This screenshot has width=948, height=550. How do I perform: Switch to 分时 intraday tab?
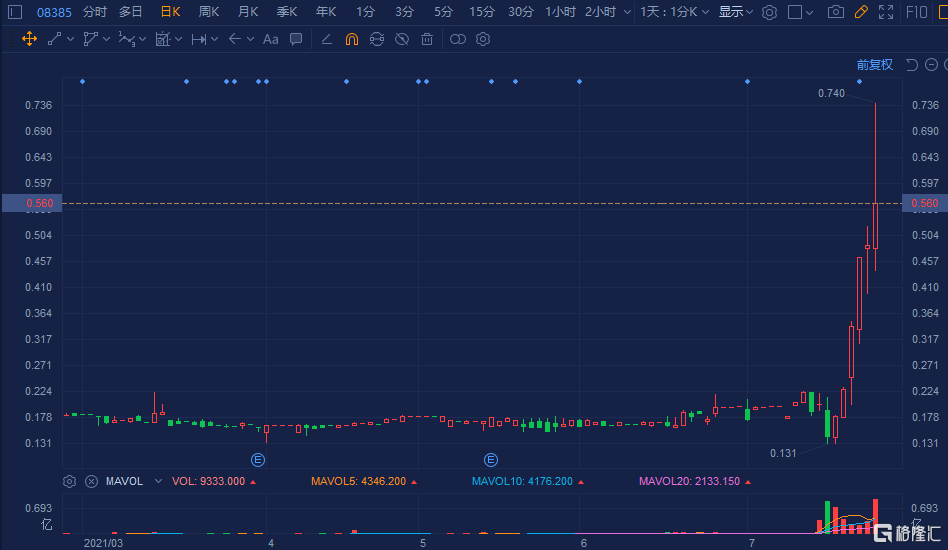95,12
